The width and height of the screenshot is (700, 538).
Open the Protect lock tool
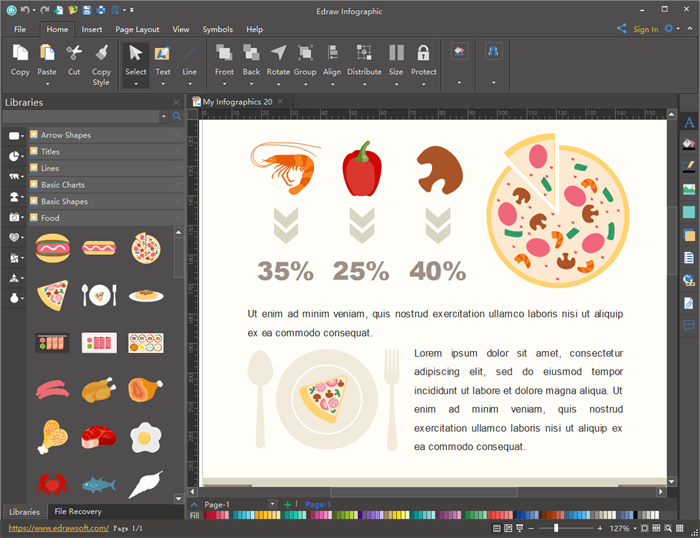pyautogui.click(x=423, y=54)
